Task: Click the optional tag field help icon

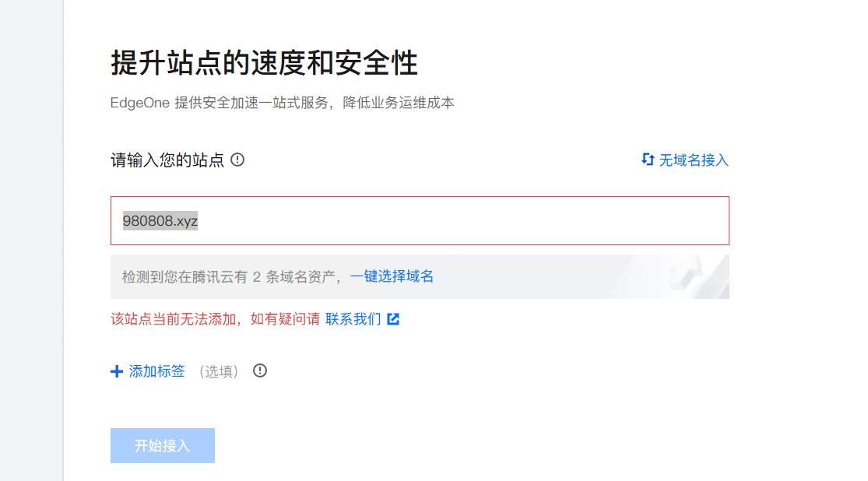Action: 261,371
